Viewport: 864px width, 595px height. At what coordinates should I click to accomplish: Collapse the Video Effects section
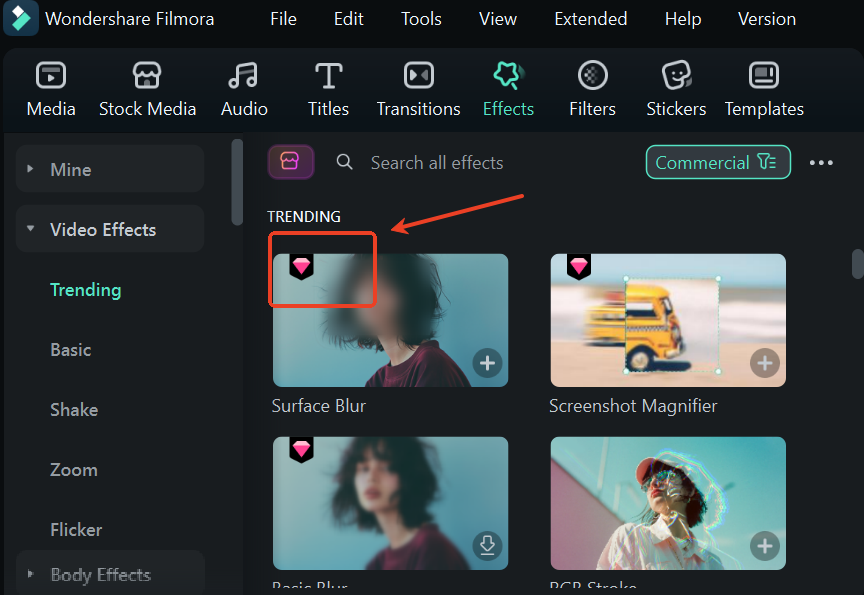point(30,228)
